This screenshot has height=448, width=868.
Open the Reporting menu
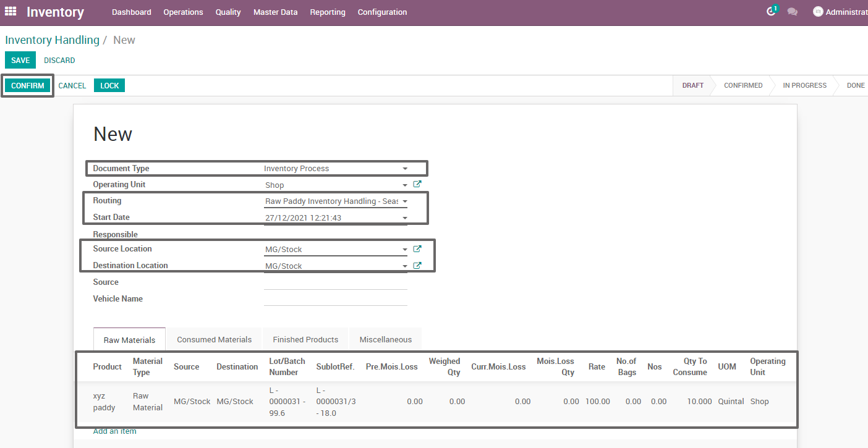[x=327, y=12]
